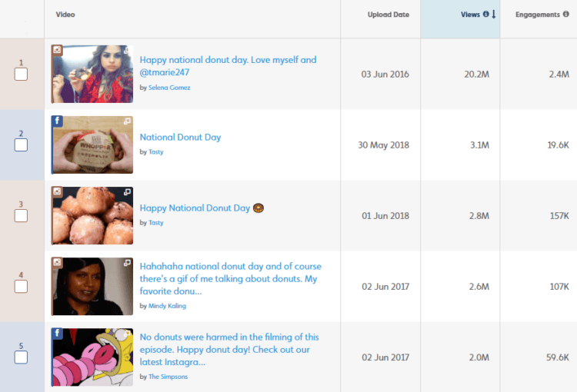The height and width of the screenshot is (392, 577).
Task: Click the 20.2M views value
Action: coord(476,75)
